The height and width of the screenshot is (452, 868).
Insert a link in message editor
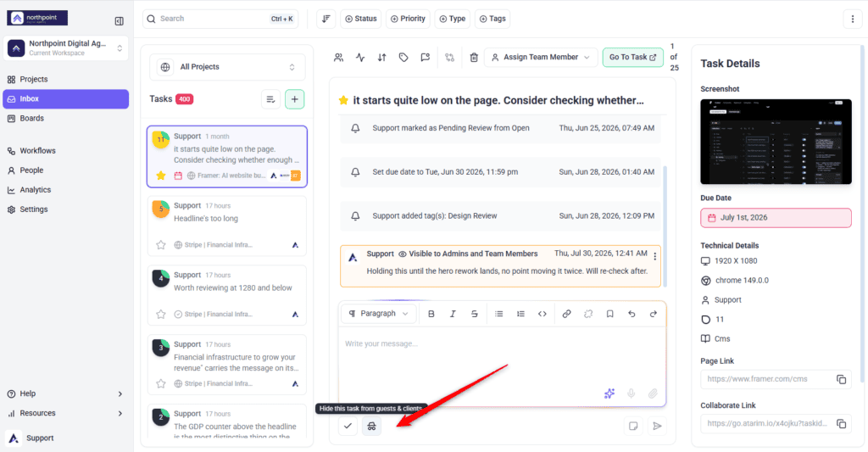click(566, 314)
